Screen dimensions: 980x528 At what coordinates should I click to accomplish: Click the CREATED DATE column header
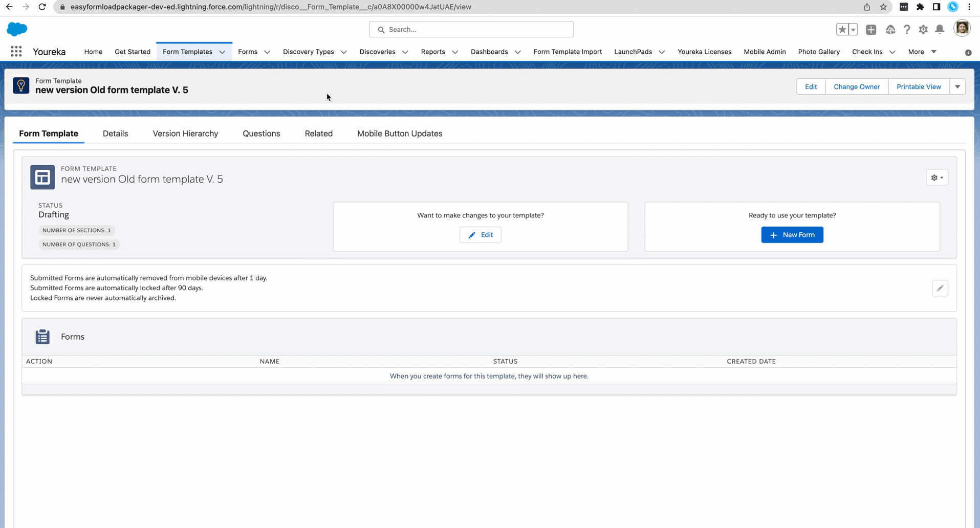tap(751, 361)
